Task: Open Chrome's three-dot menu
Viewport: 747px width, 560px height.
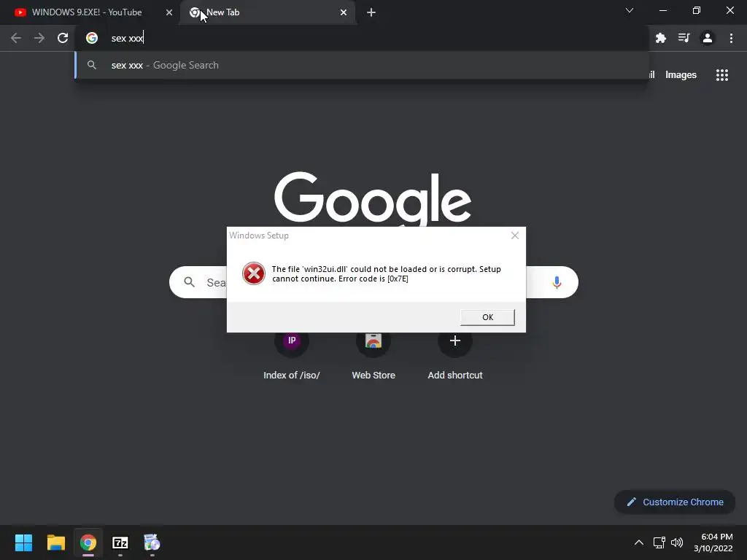Action: 731,38
